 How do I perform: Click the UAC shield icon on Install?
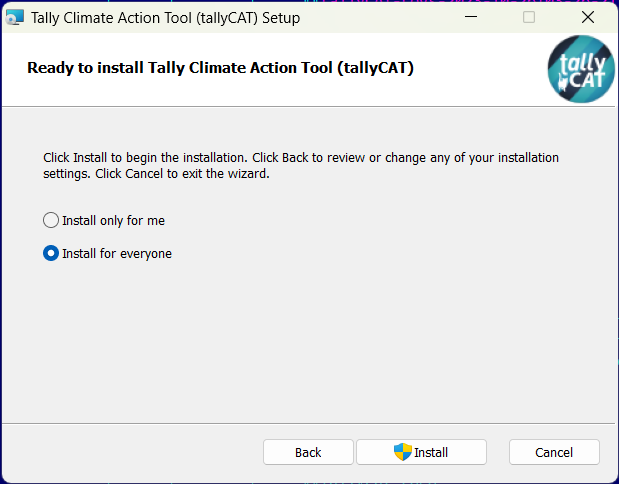403,452
